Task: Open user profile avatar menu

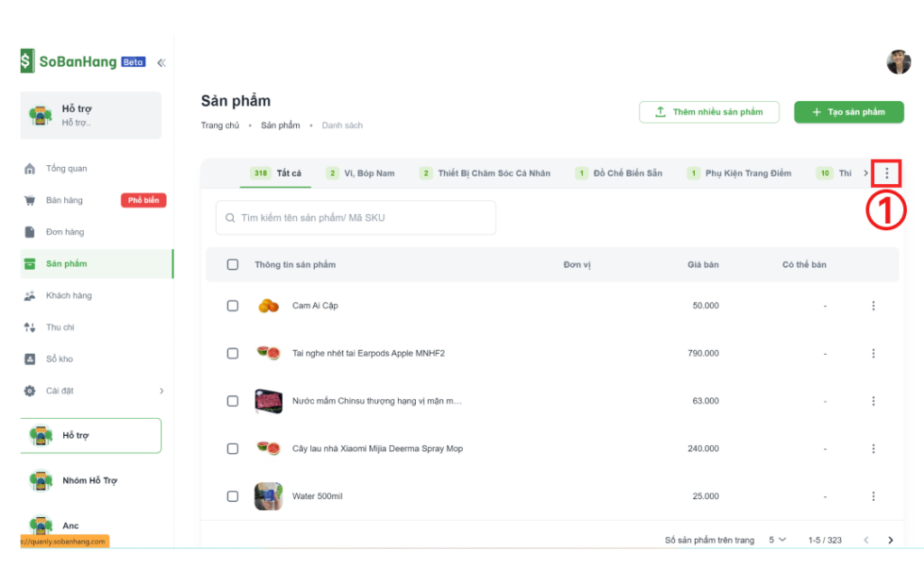Action: (898, 62)
